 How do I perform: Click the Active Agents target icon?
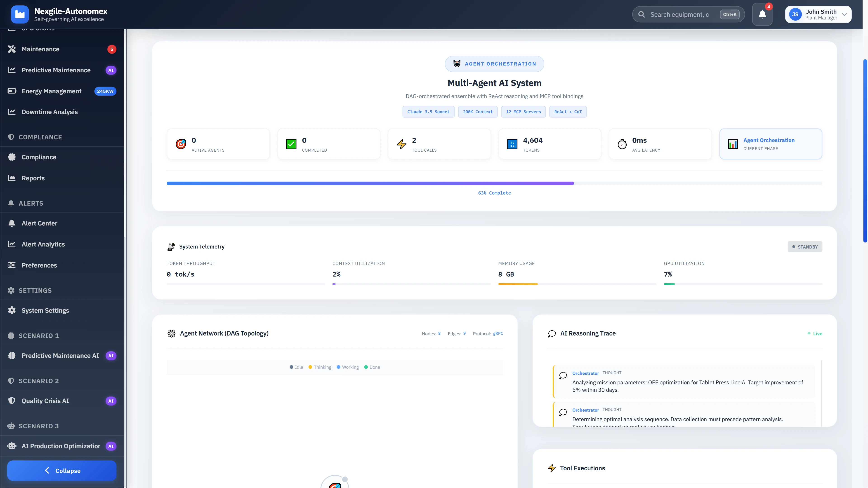(181, 144)
